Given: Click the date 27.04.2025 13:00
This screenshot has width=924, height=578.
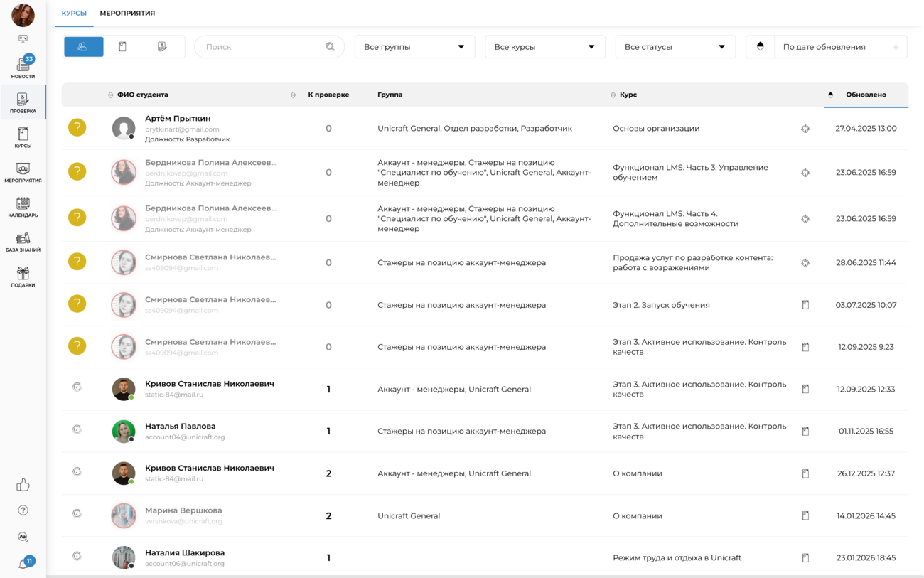Looking at the screenshot, I should [866, 129].
